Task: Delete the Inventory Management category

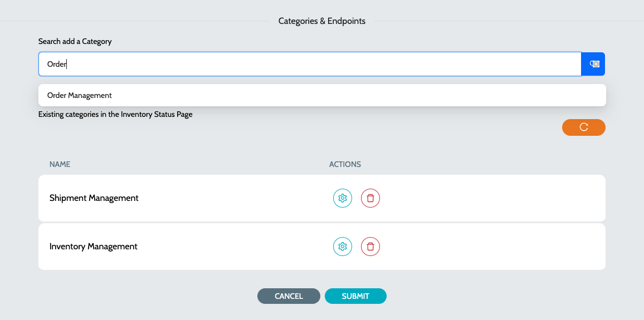Action: [x=370, y=247]
